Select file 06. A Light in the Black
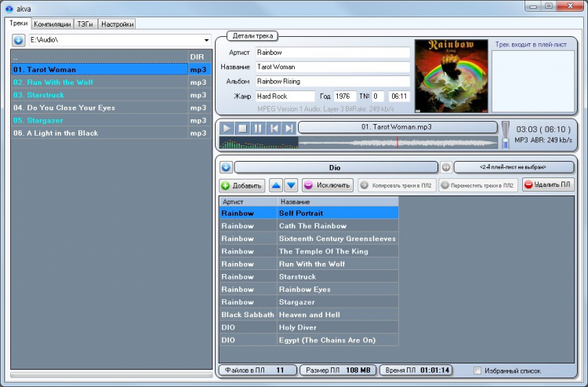 pos(111,133)
